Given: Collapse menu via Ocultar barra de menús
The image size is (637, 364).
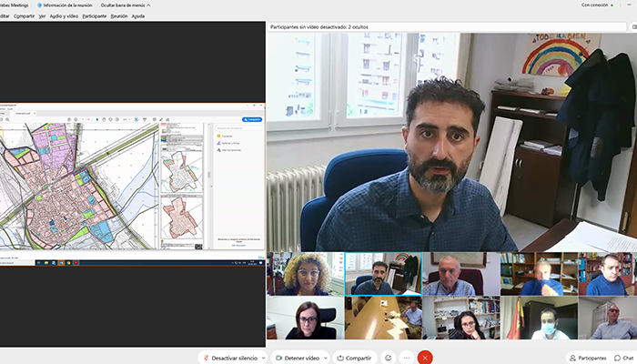Looking at the screenshot, I should [127, 5].
